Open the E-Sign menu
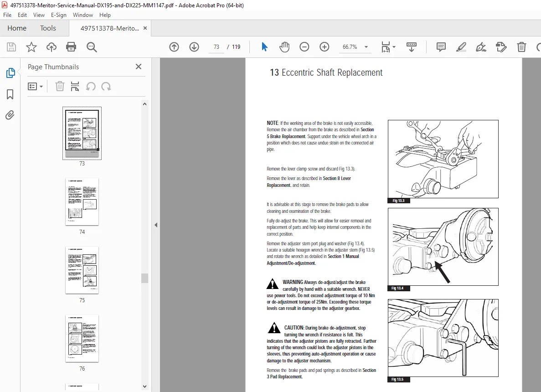 (59, 15)
